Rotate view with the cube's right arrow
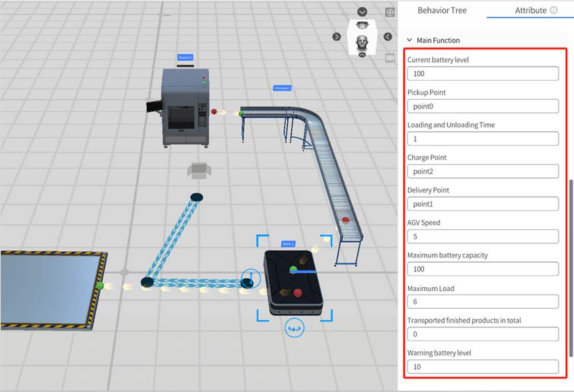The image size is (574, 392). (x=388, y=37)
